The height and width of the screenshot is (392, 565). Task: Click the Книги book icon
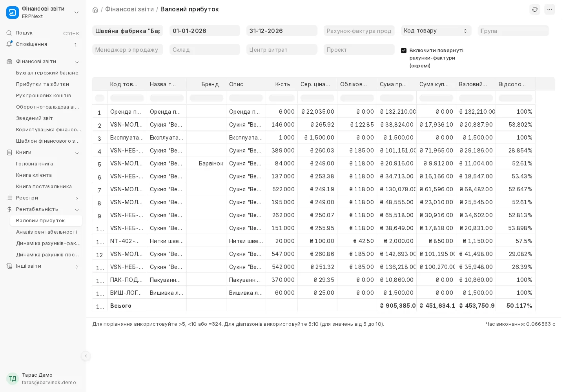click(x=9, y=152)
